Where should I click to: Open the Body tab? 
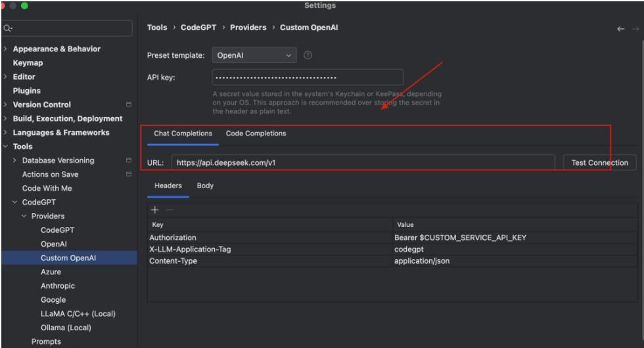tap(205, 186)
